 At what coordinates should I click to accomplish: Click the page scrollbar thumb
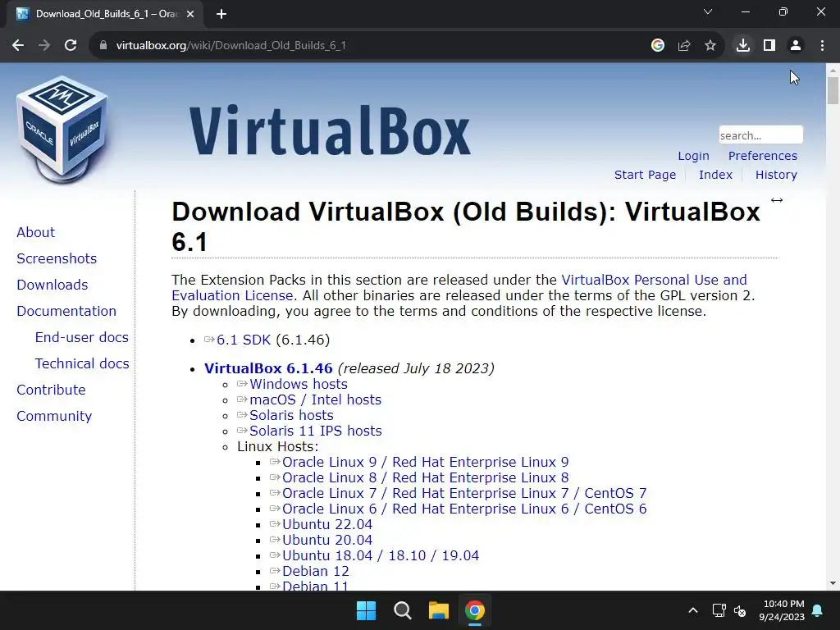pyautogui.click(x=833, y=90)
